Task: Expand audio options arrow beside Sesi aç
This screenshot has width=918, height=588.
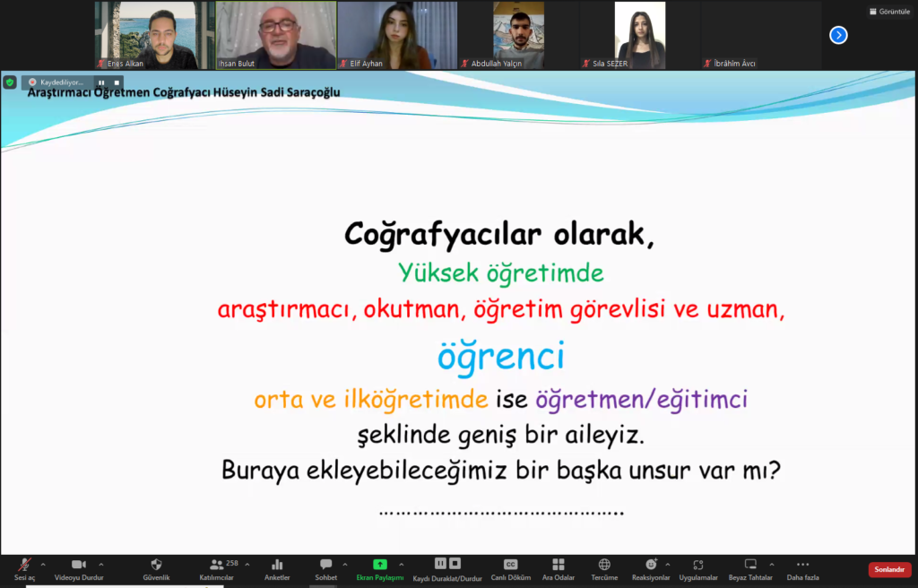Action: 43,565
